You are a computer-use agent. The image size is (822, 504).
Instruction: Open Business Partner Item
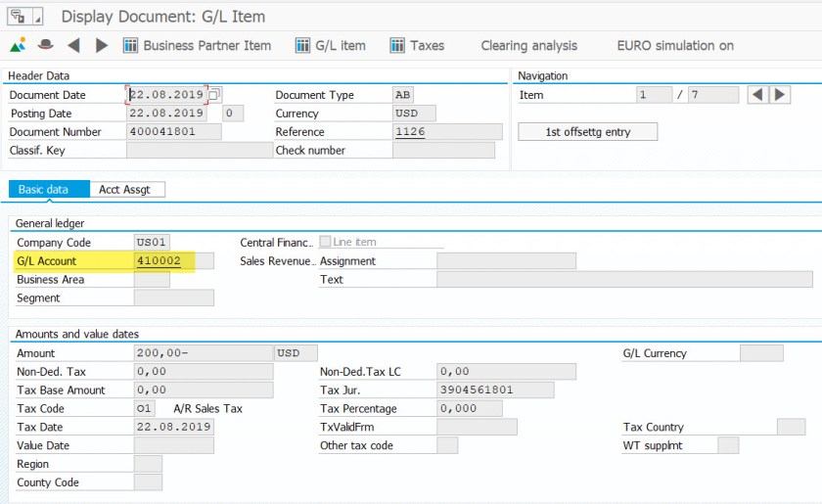point(207,46)
